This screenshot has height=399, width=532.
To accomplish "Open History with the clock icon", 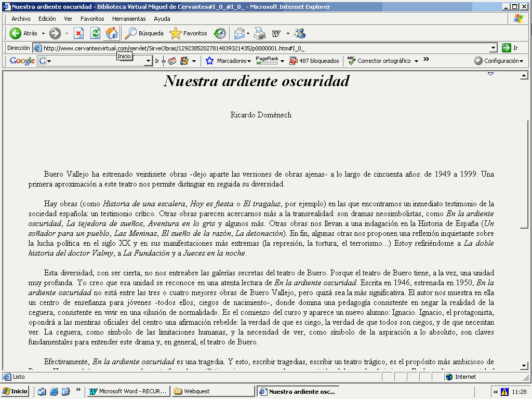I will point(220,33).
